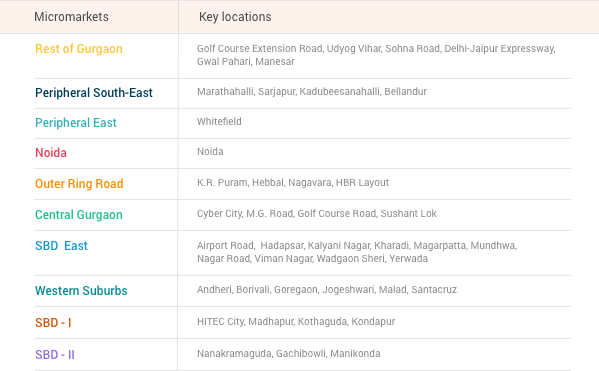Image resolution: width=599 pixels, height=371 pixels.
Task: Click the Micromarkets column header
Action: click(x=71, y=17)
